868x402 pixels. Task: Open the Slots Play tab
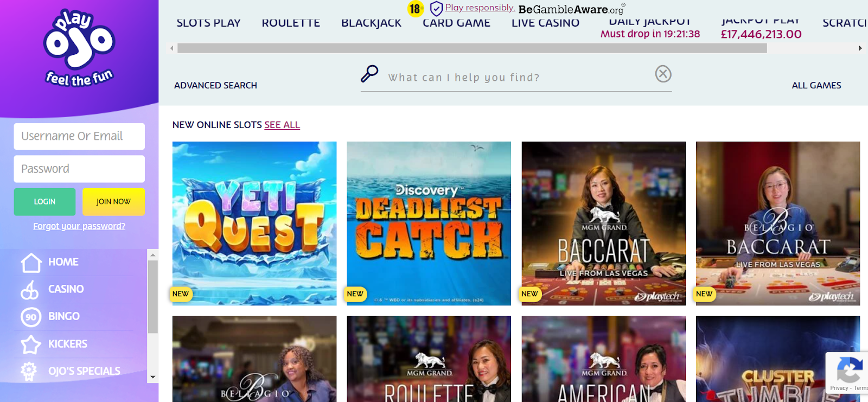pos(208,23)
